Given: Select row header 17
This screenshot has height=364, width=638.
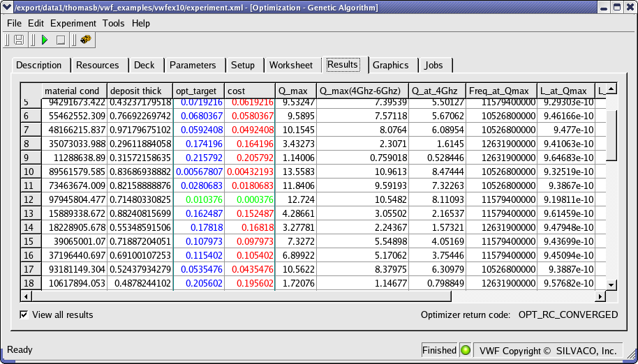Looking at the screenshot, I should (x=31, y=269).
